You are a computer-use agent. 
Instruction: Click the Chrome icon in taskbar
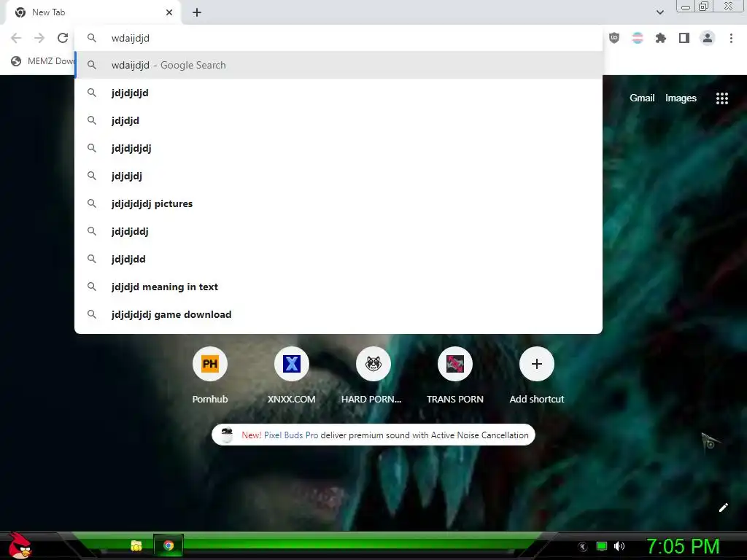(169, 545)
